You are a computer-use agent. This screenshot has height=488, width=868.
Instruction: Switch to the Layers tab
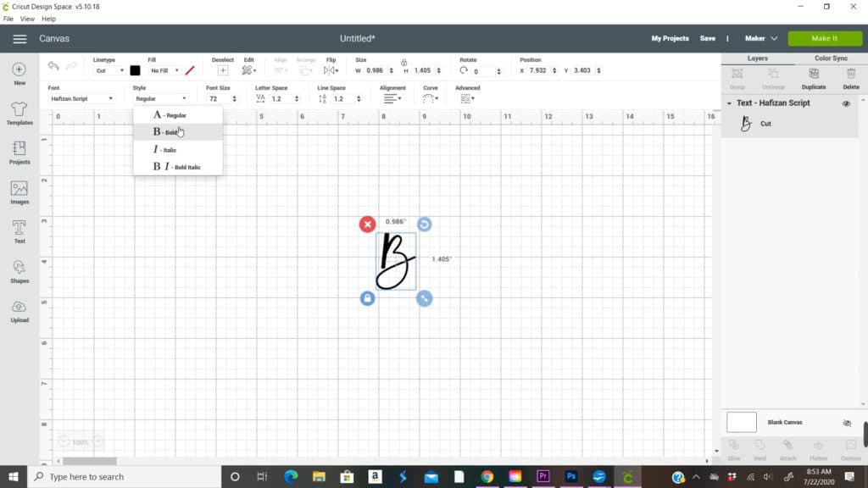tap(758, 58)
